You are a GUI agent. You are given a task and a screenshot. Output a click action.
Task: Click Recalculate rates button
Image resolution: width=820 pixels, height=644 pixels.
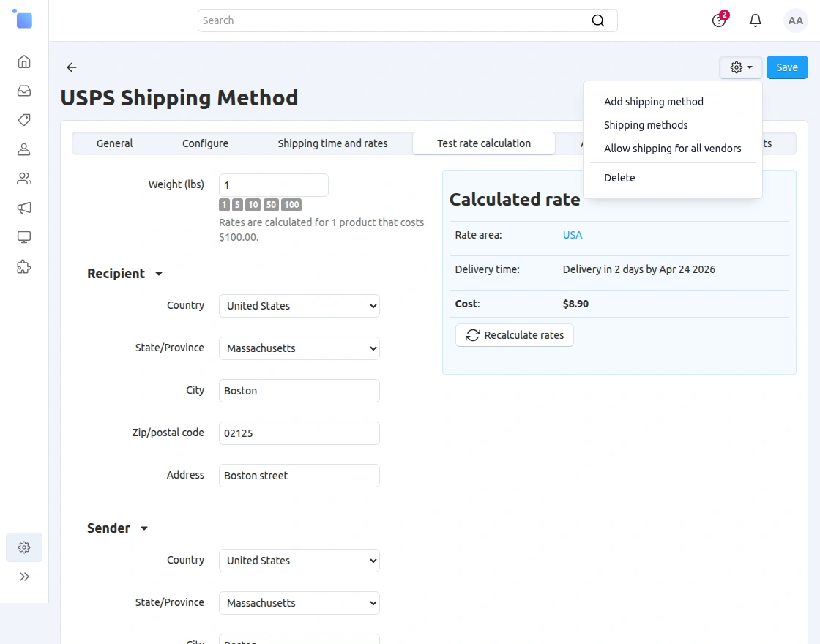click(x=514, y=335)
